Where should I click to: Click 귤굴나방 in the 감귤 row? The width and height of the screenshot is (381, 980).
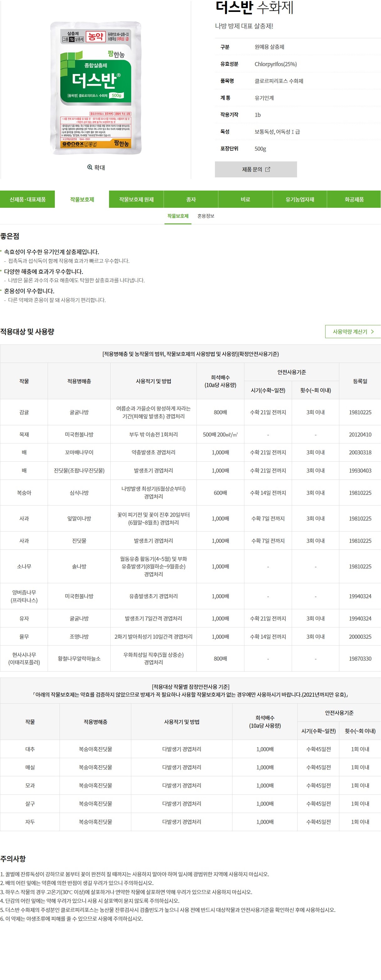(79, 412)
